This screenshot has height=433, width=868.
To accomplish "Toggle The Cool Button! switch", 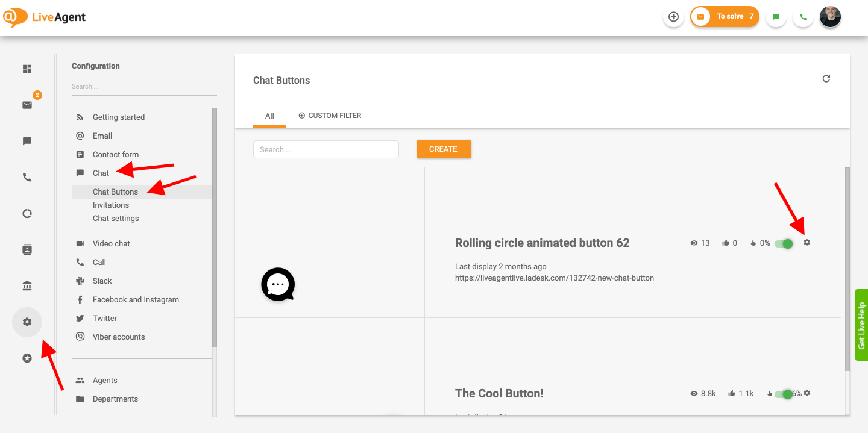I will pyautogui.click(x=784, y=394).
